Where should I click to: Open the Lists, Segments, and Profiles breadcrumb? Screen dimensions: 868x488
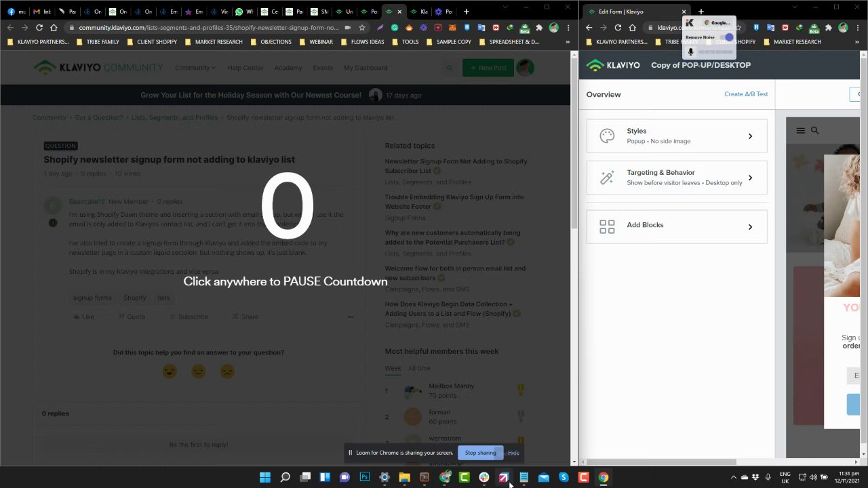point(175,117)
